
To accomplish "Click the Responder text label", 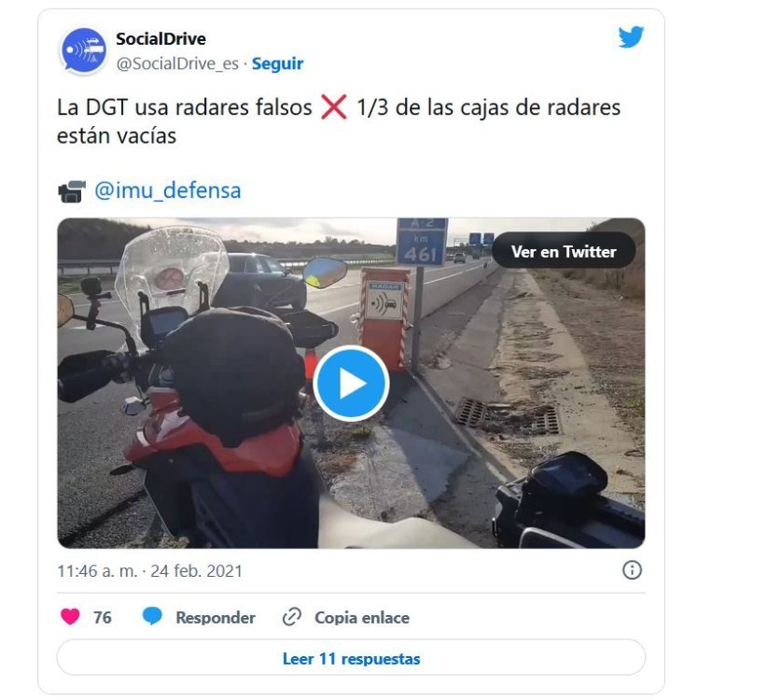I will [216, 617].
